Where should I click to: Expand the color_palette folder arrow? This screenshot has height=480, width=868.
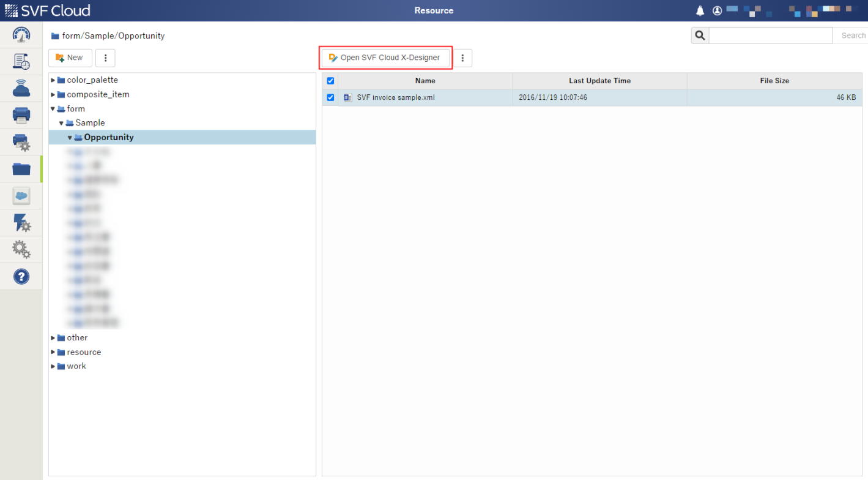click(53, 80)
